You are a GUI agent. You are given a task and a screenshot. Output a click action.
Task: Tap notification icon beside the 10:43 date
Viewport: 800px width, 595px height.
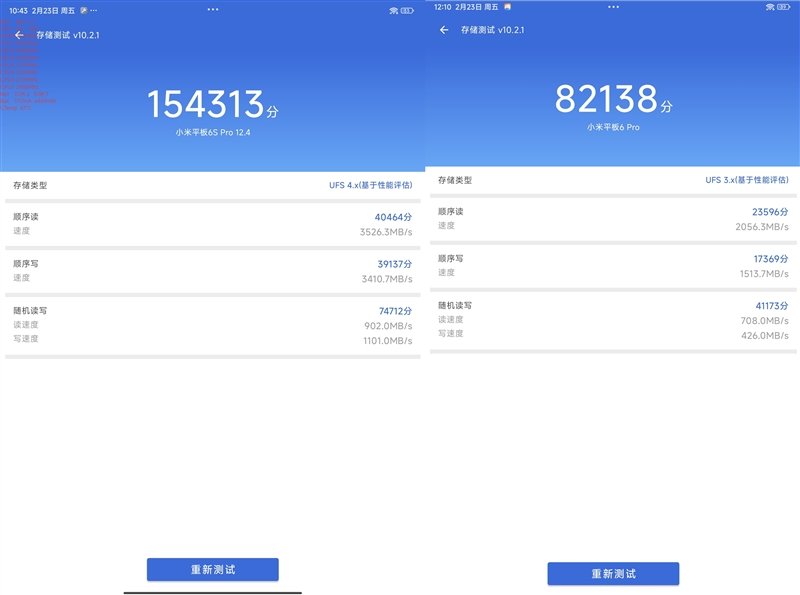coord(86,10)
